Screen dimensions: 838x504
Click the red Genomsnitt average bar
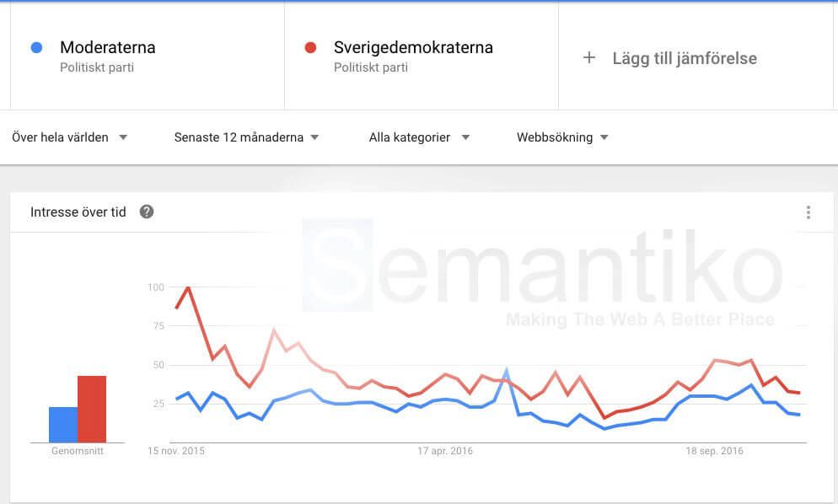point(92,410)
